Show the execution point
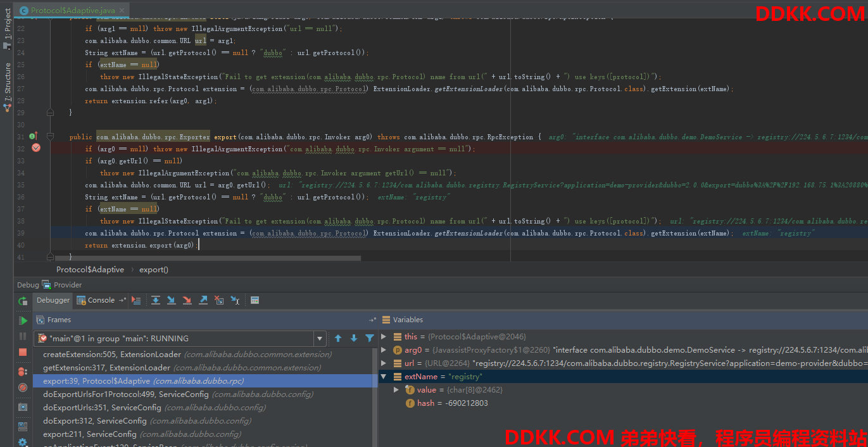 click(x=136, y=300)
